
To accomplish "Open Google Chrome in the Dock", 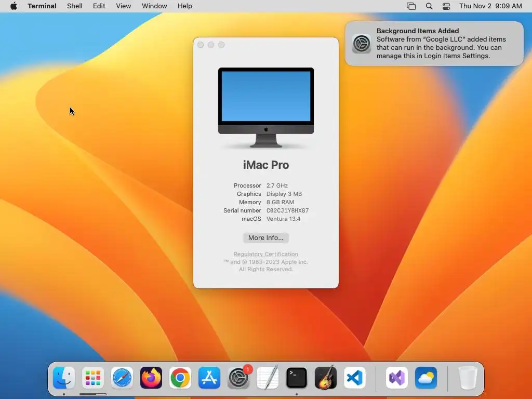I will pos(180,378).
